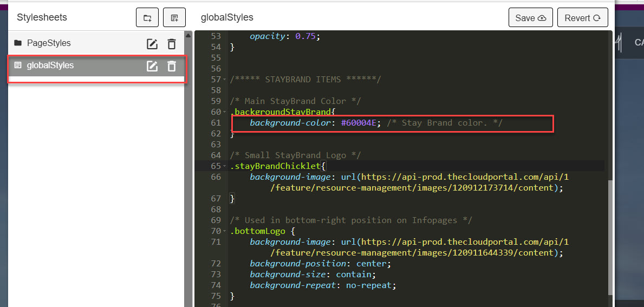Click the add new folder icon
Image resolution: width=644 pixels, height=307 pixels.
pos(147,18)
